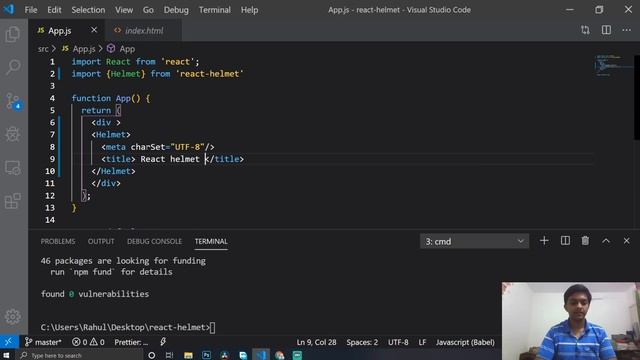Close the terminal panel
The width and height of the screenshot is (640, 360).
click(627, 241)
